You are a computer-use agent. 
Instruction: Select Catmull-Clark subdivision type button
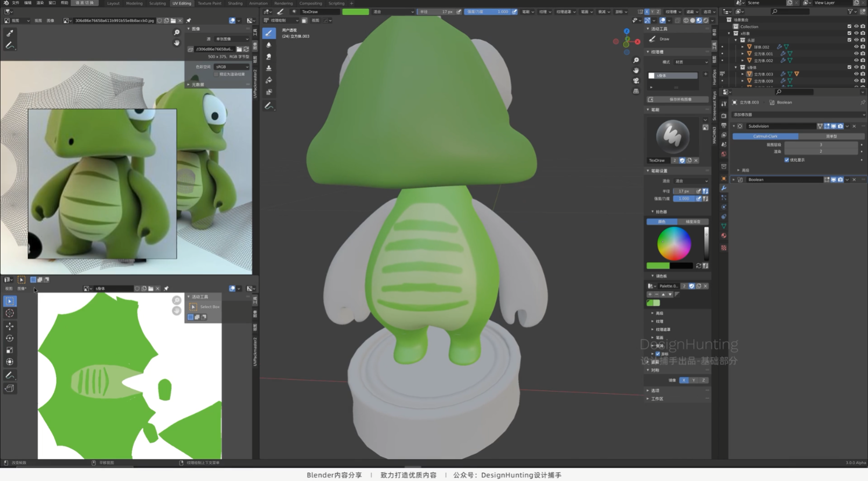coord(765,136)
